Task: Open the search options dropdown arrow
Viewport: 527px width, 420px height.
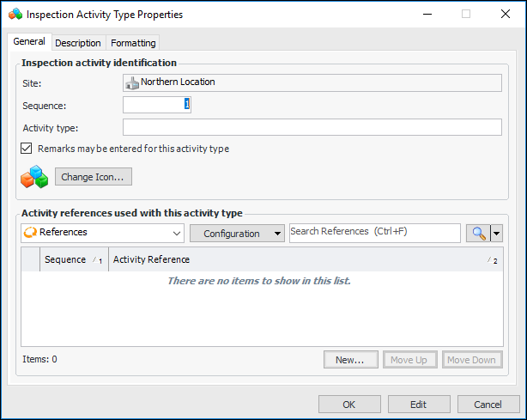Action: coord(496,234)
